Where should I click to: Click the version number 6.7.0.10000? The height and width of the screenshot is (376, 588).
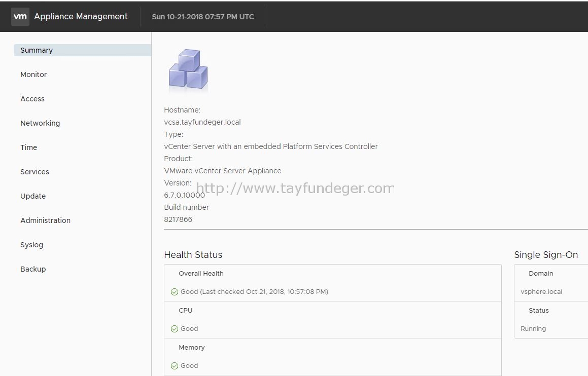click(184, 195)
